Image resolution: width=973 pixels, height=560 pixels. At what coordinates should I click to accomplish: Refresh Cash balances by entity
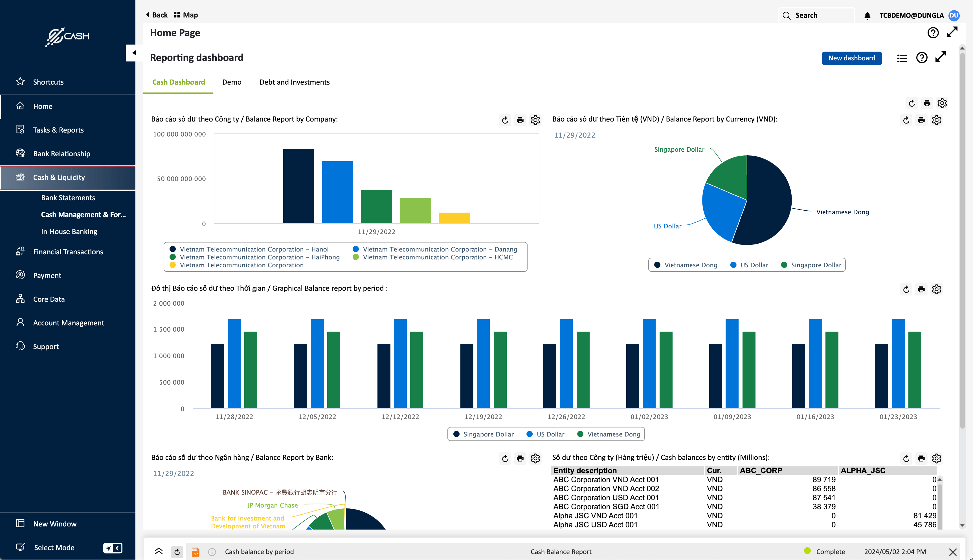click(x=906, y=458)
